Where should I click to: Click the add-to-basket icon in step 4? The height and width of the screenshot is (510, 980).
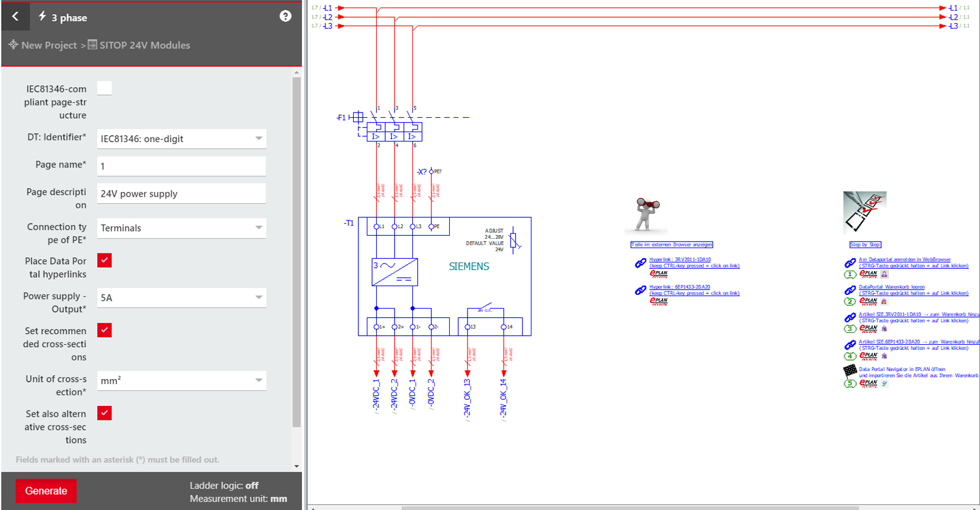(x=885, y=356)
